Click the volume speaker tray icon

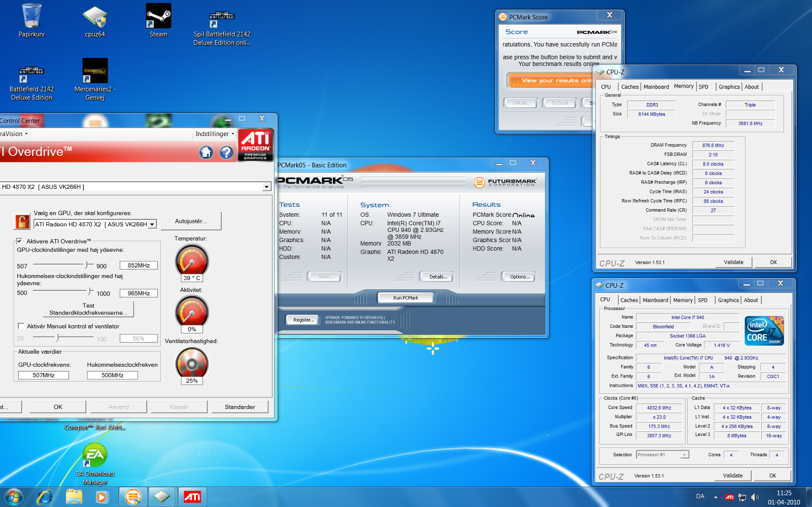755,497
